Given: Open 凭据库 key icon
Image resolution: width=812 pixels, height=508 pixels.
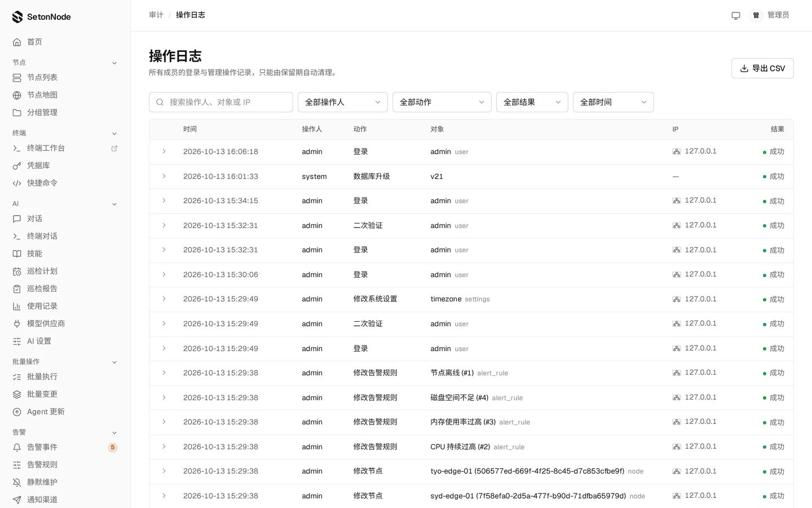Looking at the screenshot, I should 17,165.
